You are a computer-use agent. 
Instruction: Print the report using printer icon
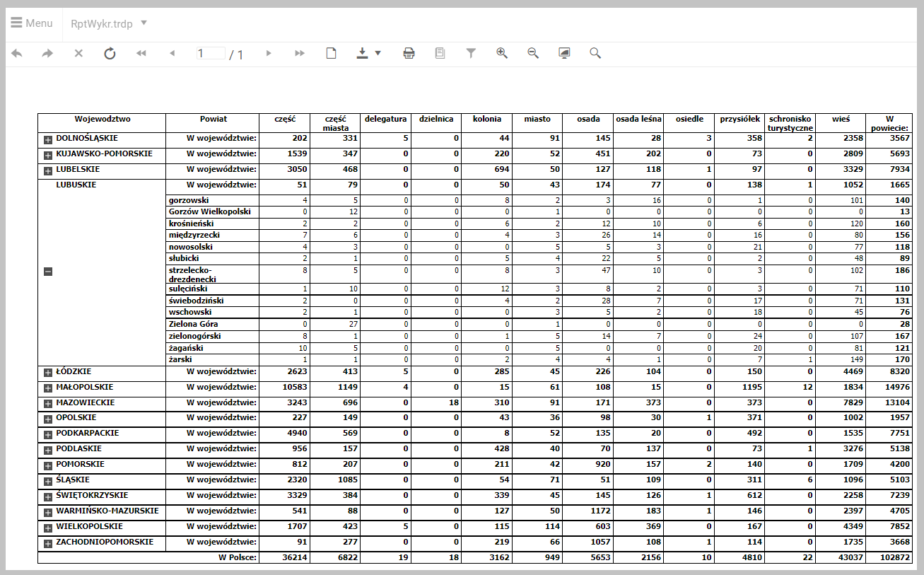[x=409, y=53]
